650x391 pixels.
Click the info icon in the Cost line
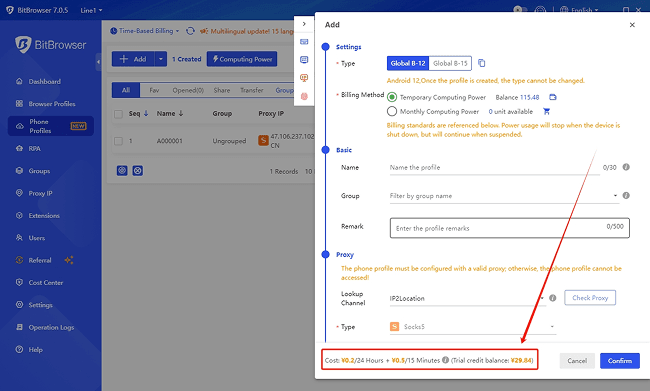tap(445, 360)
